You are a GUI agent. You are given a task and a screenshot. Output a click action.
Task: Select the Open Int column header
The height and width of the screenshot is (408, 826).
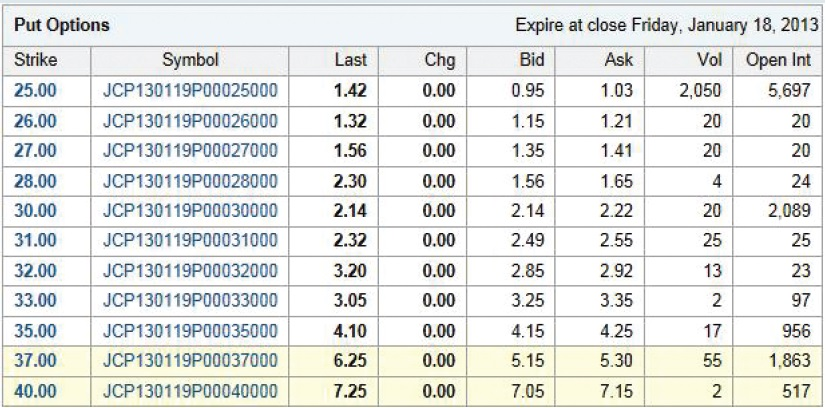[x=779, y=61]
